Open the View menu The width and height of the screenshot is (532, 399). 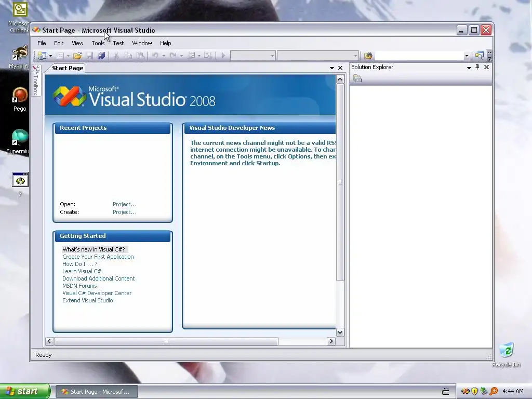[77, 43]
